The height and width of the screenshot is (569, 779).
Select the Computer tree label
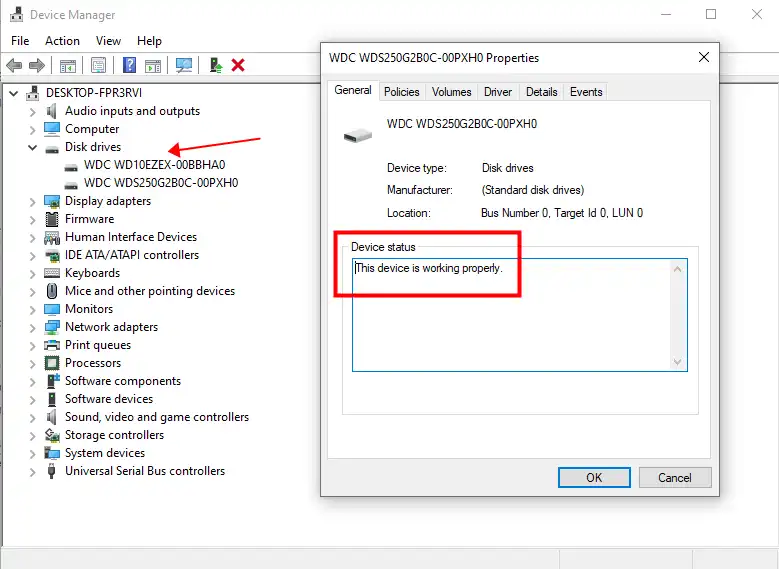[92, 129]
